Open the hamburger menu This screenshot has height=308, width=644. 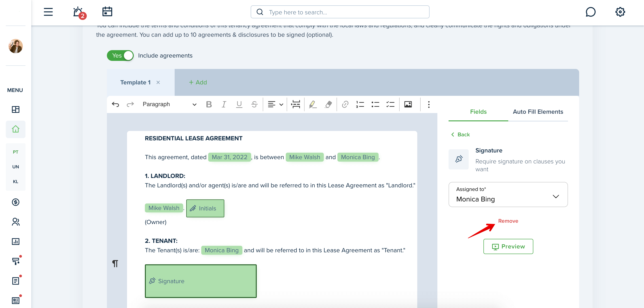pos(48,12)
